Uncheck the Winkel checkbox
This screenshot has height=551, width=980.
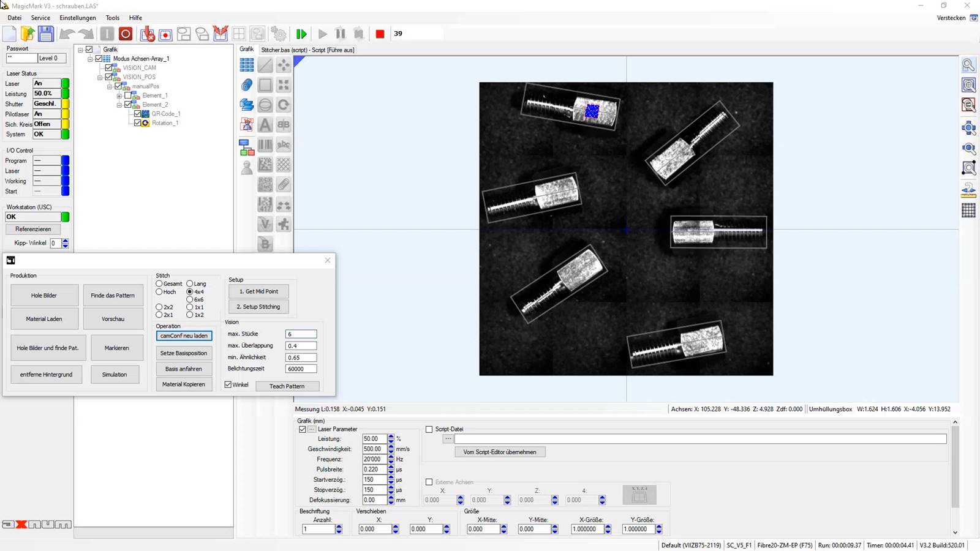pos(228,384)
